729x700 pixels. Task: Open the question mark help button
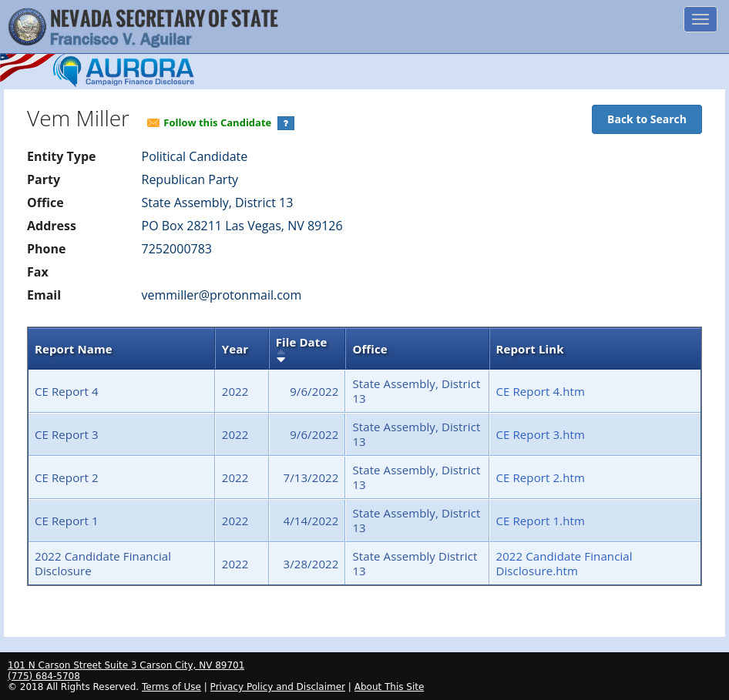coord(285,123)
